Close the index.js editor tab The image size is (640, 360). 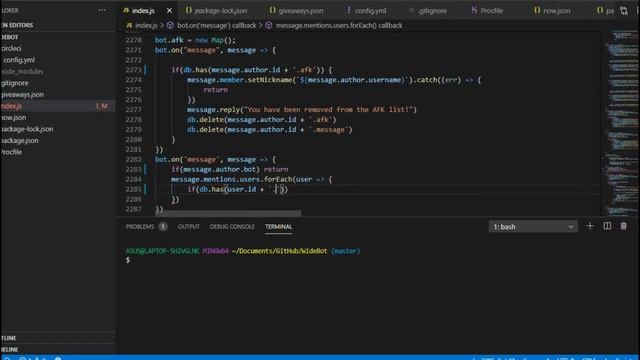(x=169, y=11)
